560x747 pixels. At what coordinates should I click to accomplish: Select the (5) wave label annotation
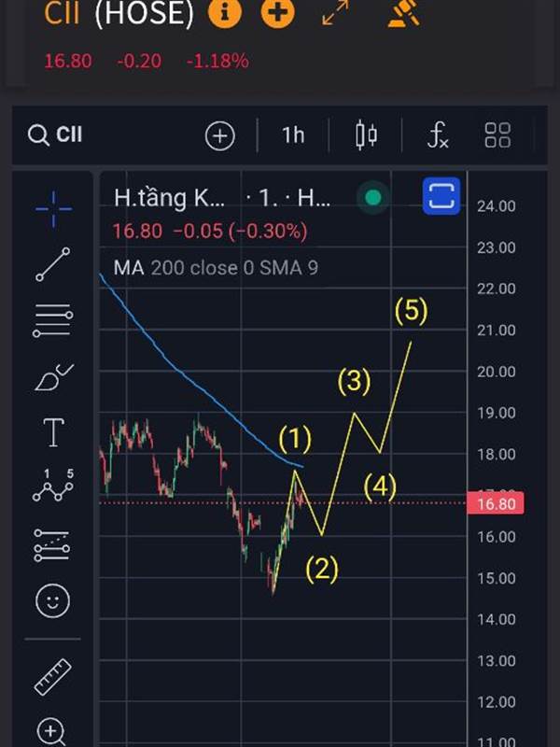[x=412, y=310]
